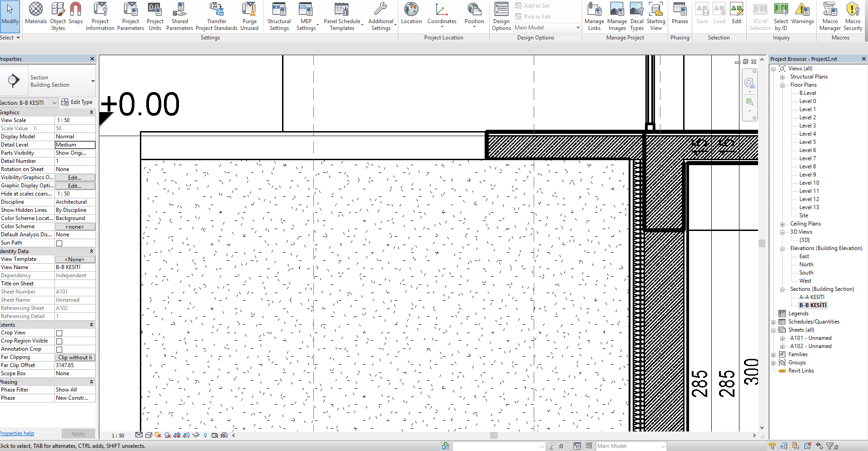Expand the Families branch in Project Browser
This screenshot has height=451, width=868.
pyautogui.click(x=774, y=354)
